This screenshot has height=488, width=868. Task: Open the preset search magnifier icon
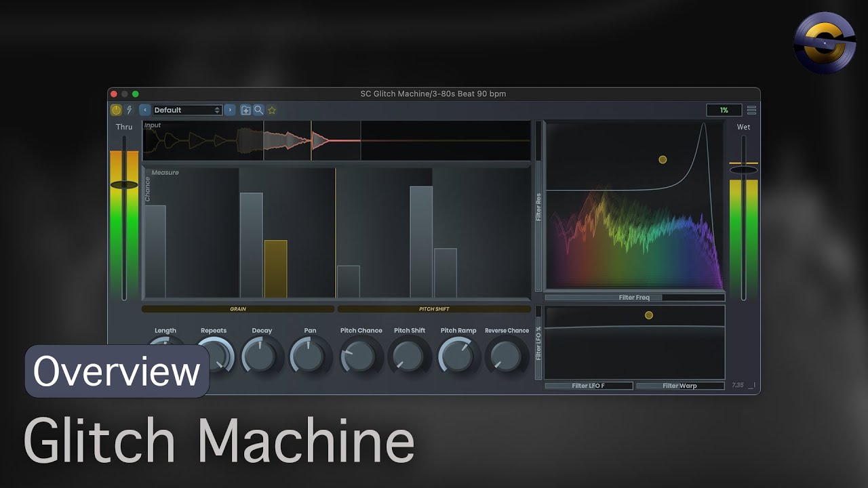pyautogui.click(x=258, y=110)
